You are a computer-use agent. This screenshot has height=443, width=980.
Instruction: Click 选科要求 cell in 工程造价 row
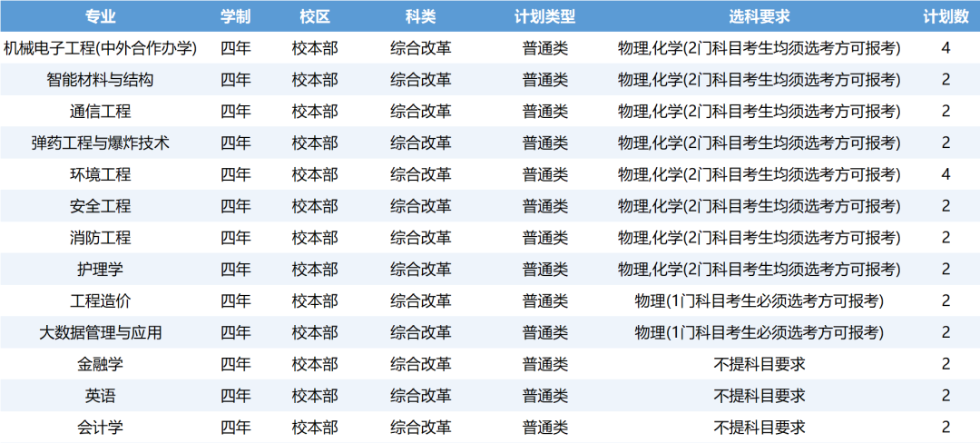(759, 300)
